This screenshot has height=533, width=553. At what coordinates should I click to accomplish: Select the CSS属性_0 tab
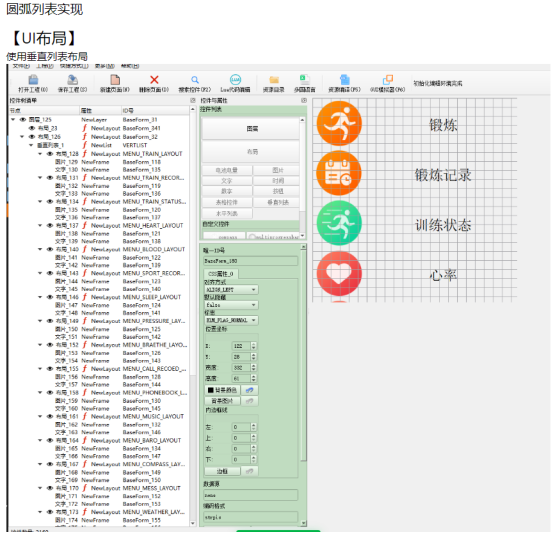[221, 274]
